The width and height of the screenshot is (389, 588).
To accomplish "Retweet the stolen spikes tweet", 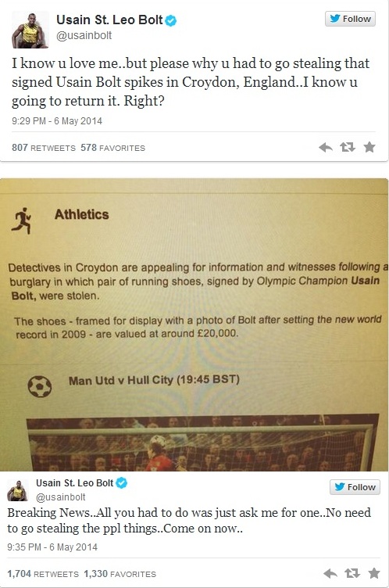I will click(348, 147).
